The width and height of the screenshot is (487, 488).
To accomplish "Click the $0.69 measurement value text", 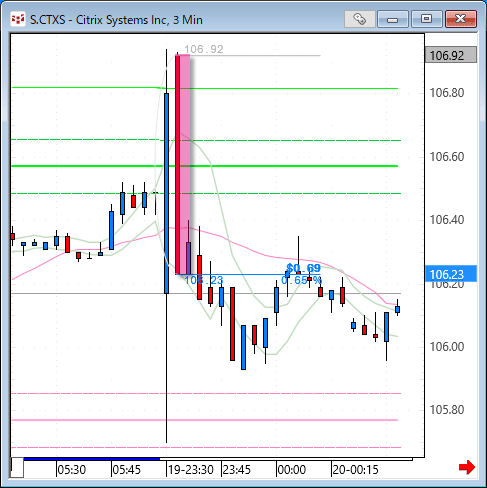I will point(303,268).
